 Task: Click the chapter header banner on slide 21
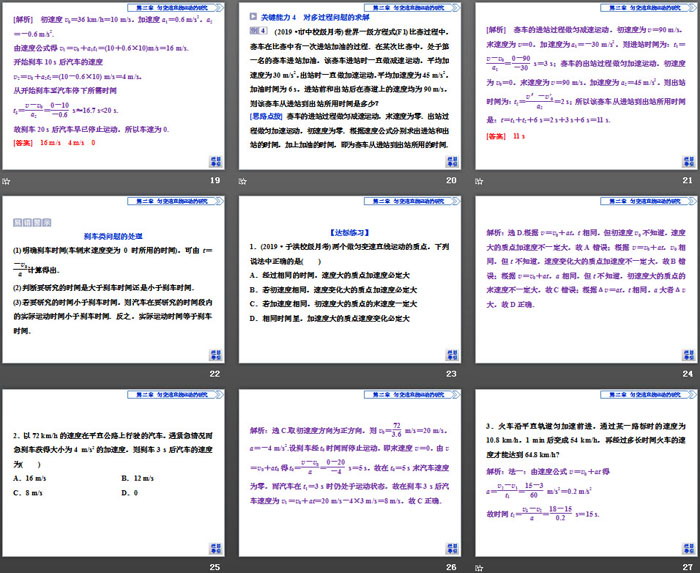pyautogui.click(x=648, y=8)
